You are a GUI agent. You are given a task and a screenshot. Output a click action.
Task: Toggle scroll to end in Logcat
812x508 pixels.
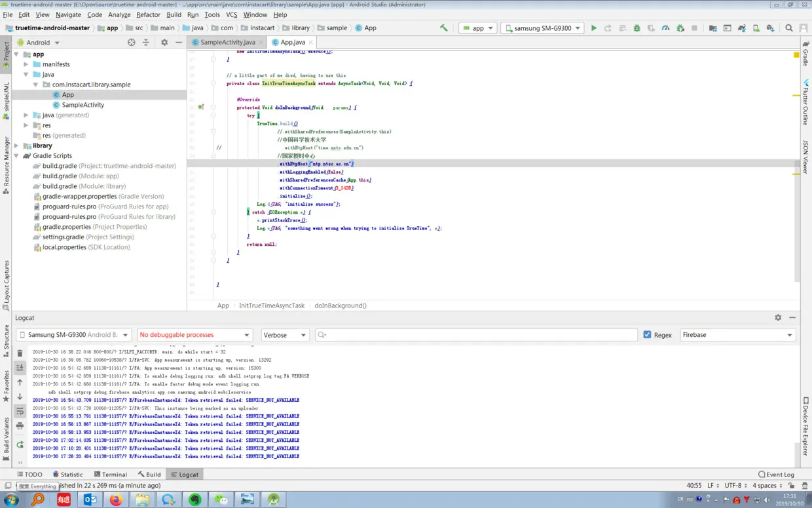pos(20,368)
